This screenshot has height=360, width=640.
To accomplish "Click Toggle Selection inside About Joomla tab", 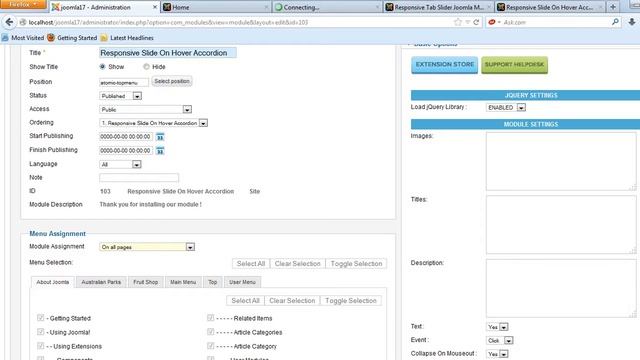I will pos(351,300).
